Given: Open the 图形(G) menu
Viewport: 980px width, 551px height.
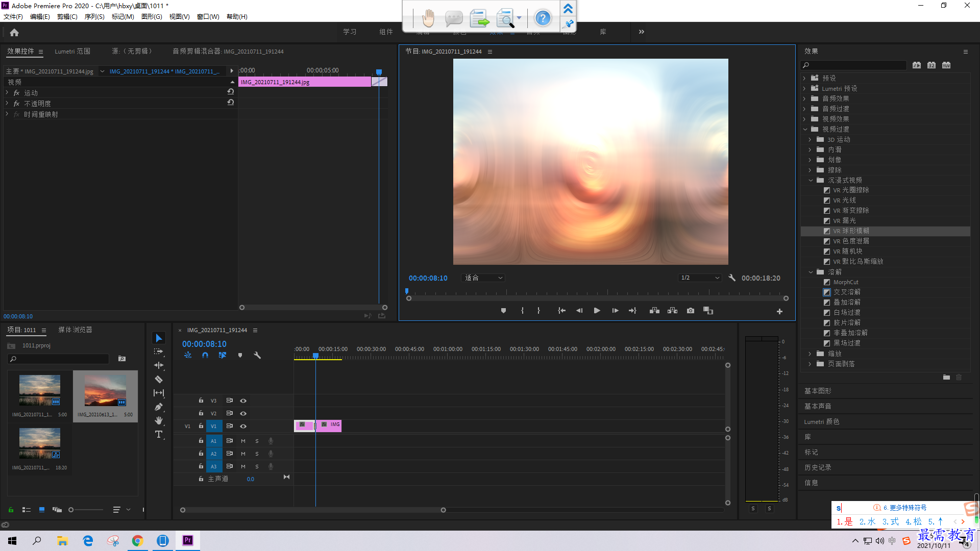Looking at the screenshot, I should click(152, 17).
